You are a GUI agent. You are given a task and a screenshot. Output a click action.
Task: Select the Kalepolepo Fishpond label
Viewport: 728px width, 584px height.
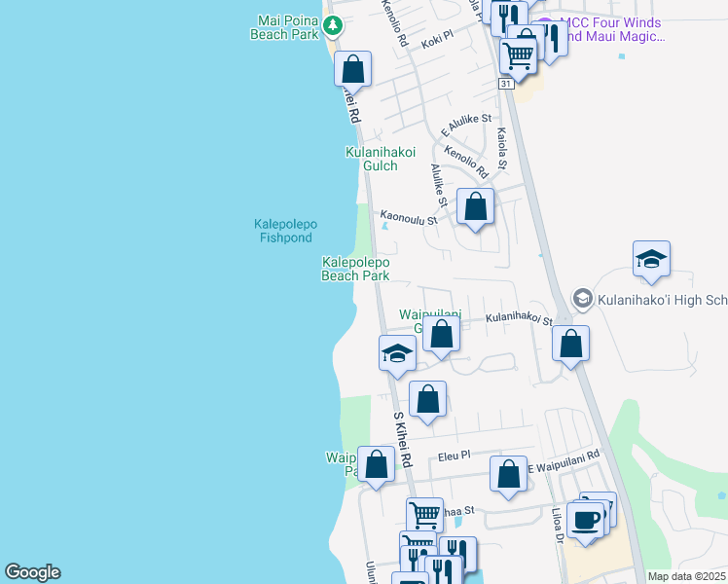[x=285, y=231]
